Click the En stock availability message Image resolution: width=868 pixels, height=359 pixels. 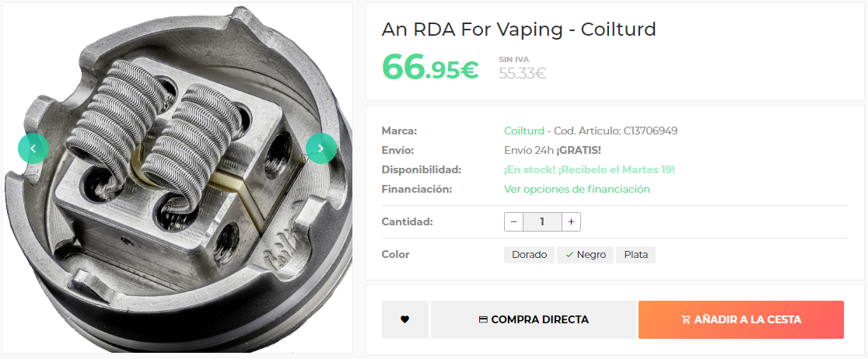tap(589, 170)
